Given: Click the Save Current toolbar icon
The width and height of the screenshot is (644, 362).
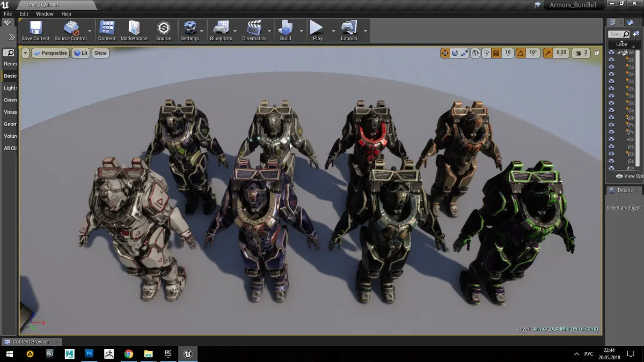Looking at the screenshot, I should [35, 27].
